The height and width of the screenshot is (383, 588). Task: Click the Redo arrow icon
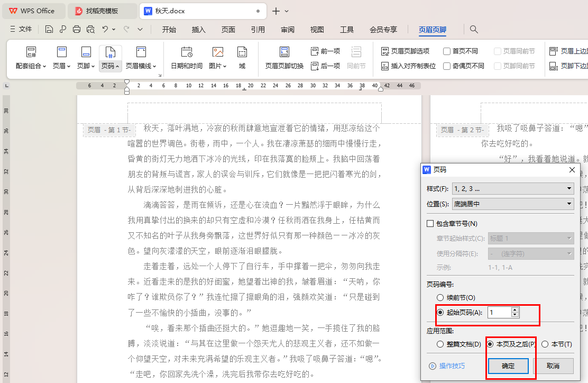coord(126,29)
